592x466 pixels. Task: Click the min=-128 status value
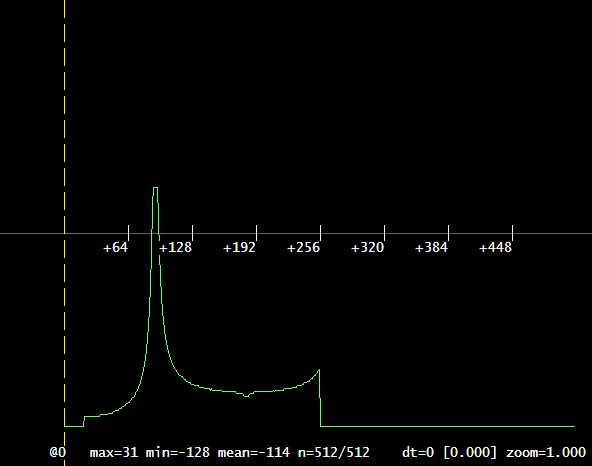tap(177, 452)
